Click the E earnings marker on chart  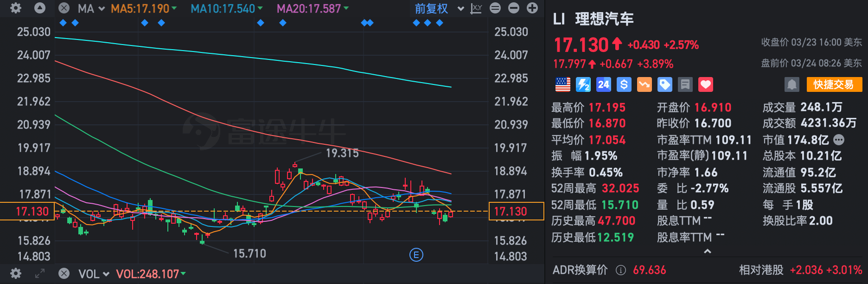pyautogui.click(x=416, y=255)
